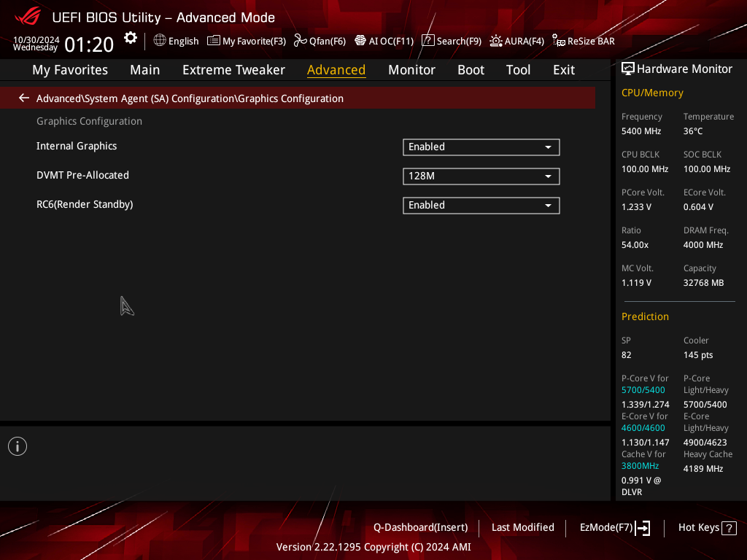Click the 145 pts cooler score
Image resolution: width=747 pixels, height=560 pixels.
pos(698,355)
